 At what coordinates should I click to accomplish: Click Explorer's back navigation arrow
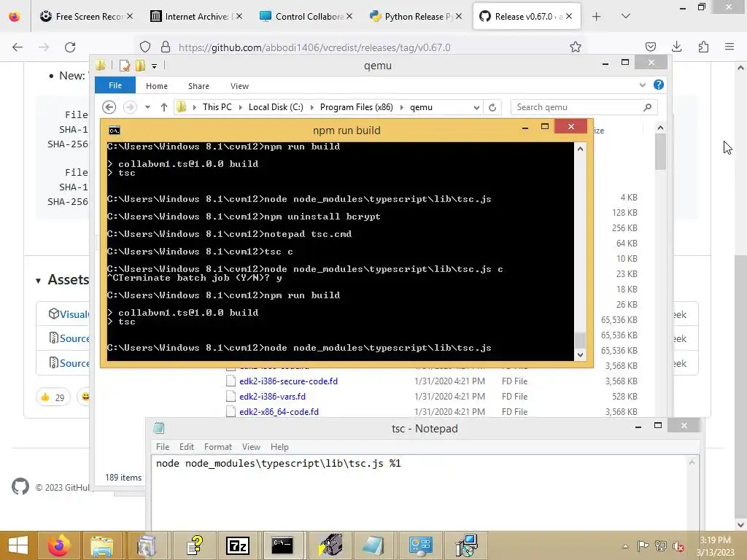point(109,107)
